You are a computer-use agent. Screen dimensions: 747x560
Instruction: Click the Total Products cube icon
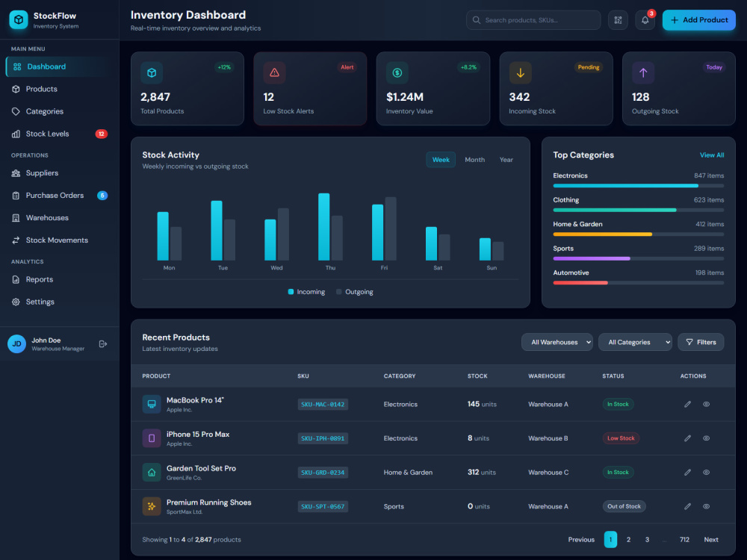152,72
